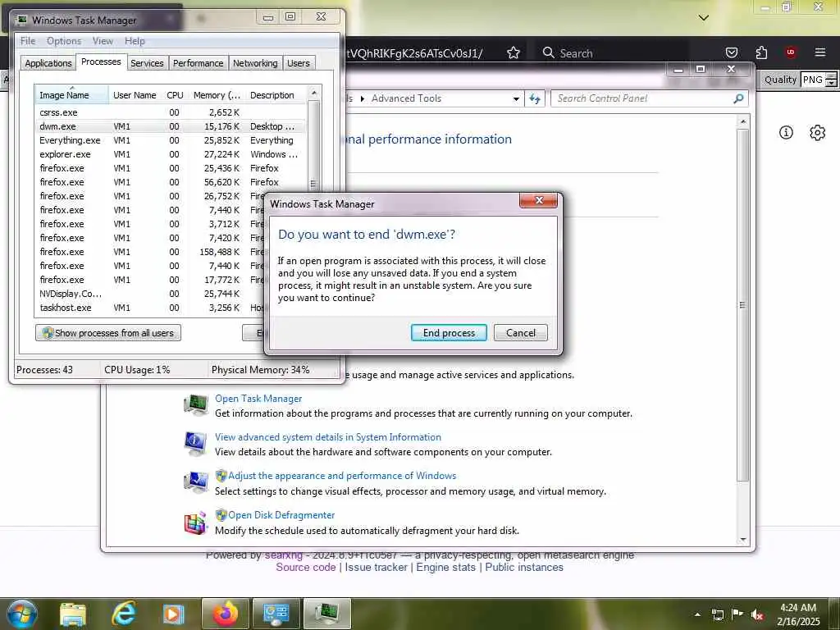Select the dwm.exe process row
This screenshot has height=630, width=840.
click(x=171, y=126)
